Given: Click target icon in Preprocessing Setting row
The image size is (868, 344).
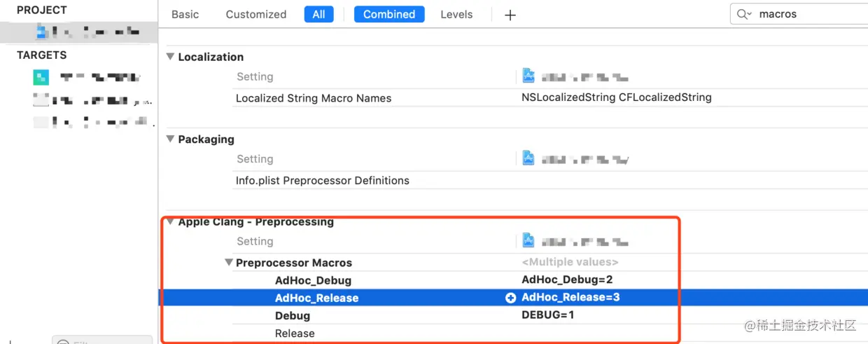Looking at the screenshot, I should click(528, 241).
